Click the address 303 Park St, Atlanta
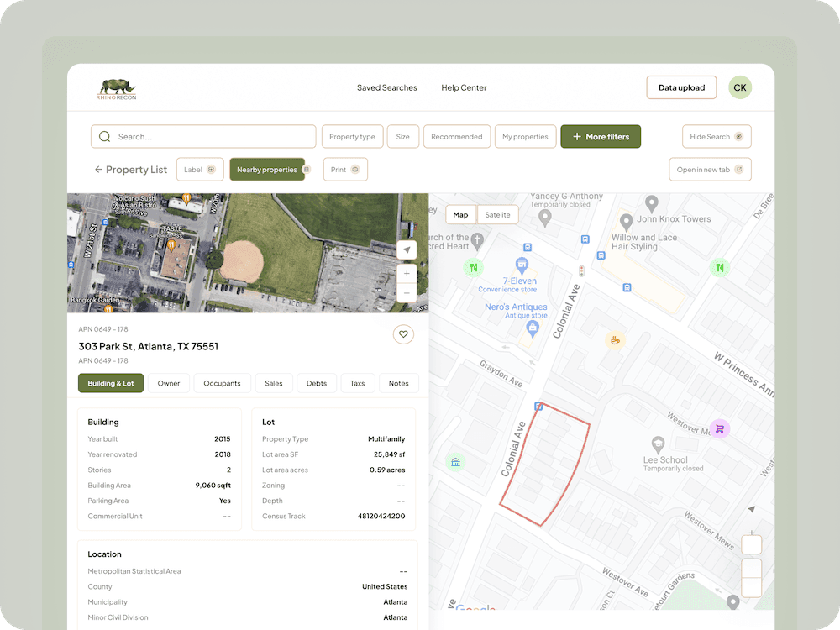Image resolution: width=840 pixels, height=630 pixels. 149,347
